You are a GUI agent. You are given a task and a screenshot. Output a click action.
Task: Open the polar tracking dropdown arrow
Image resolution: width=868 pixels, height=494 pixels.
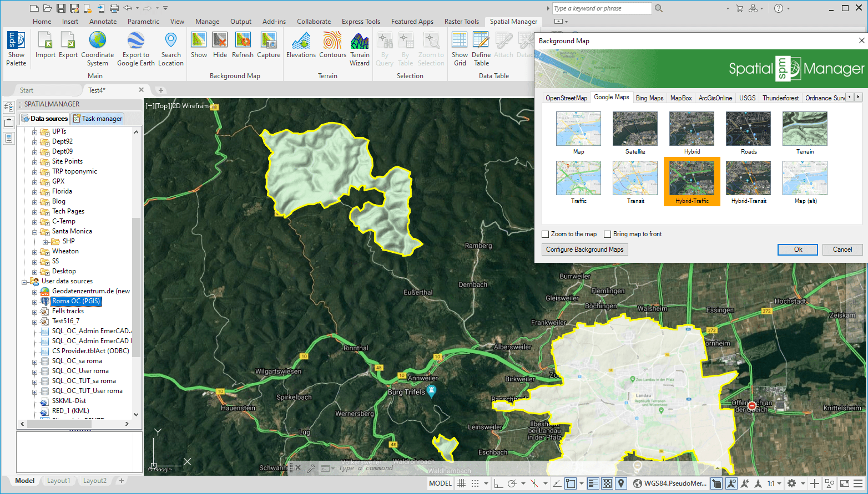[523, 483]
